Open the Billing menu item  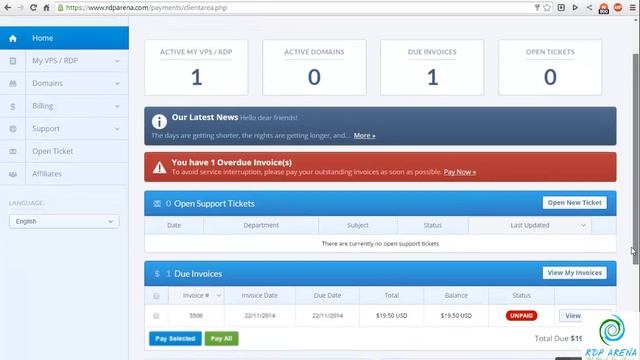coord(64,106)
